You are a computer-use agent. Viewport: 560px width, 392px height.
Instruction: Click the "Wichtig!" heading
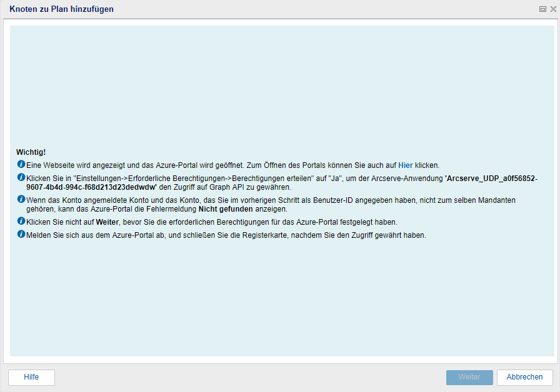pyautogui.click(x=31, y=152)
